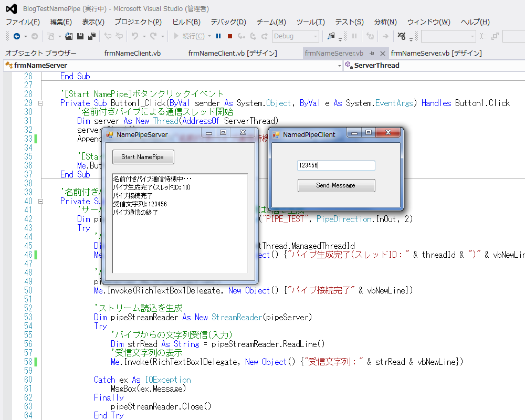Image resolution: width=525 pixels, height=420 pixels.
Task: Open the チーム(M) menu
Action: tap(271, 22)
